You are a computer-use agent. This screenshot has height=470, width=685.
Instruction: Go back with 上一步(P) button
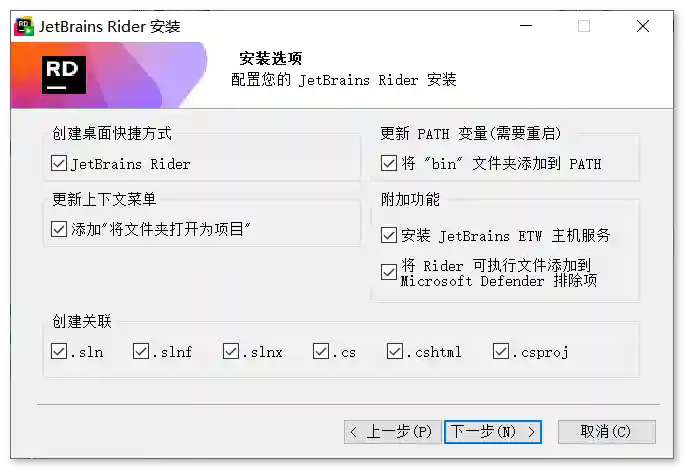pyautogui.click(x=391, y=432)
